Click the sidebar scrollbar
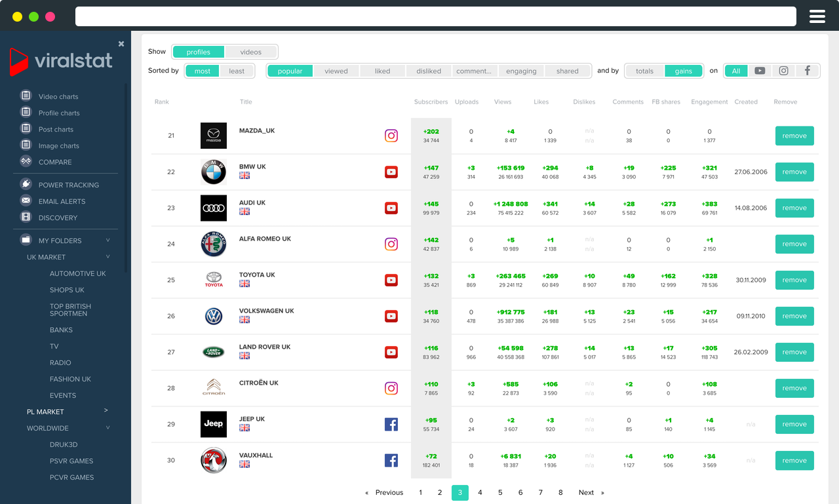The width and height of the screenshot is (839, 504). 127,178
